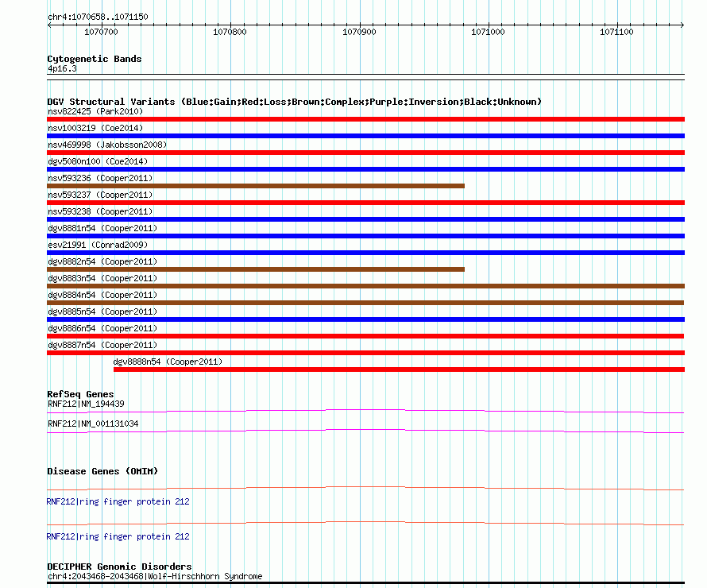This screenshot has height=588, width=707.
Task: Select the dgv8882n54 (Cooper2011) label
Action: click(x=102, y=261)
